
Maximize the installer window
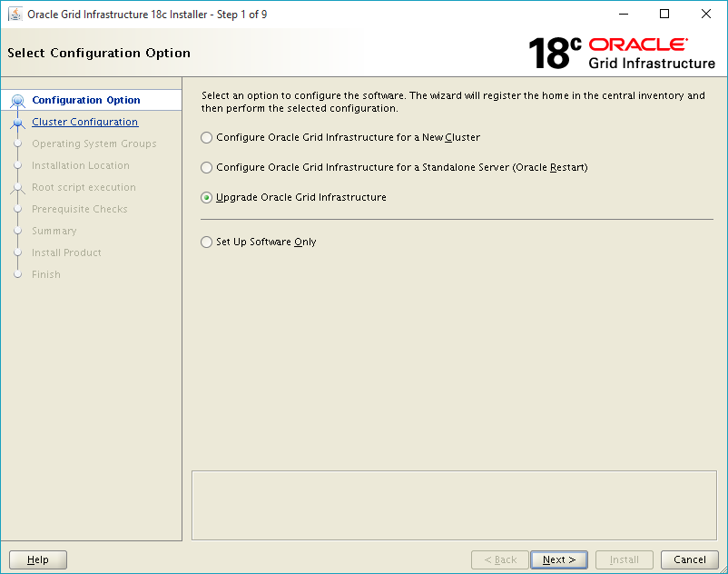[664, 14]
